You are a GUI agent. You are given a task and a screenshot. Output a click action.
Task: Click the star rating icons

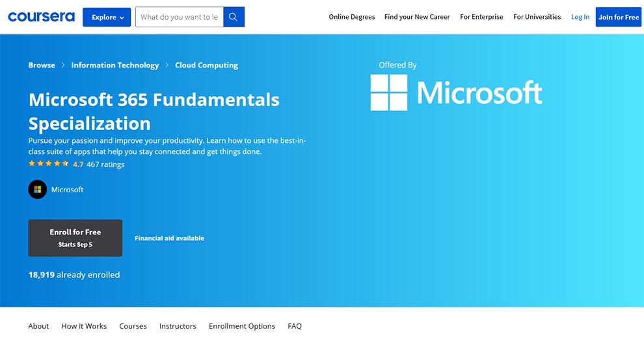point(49,163)
